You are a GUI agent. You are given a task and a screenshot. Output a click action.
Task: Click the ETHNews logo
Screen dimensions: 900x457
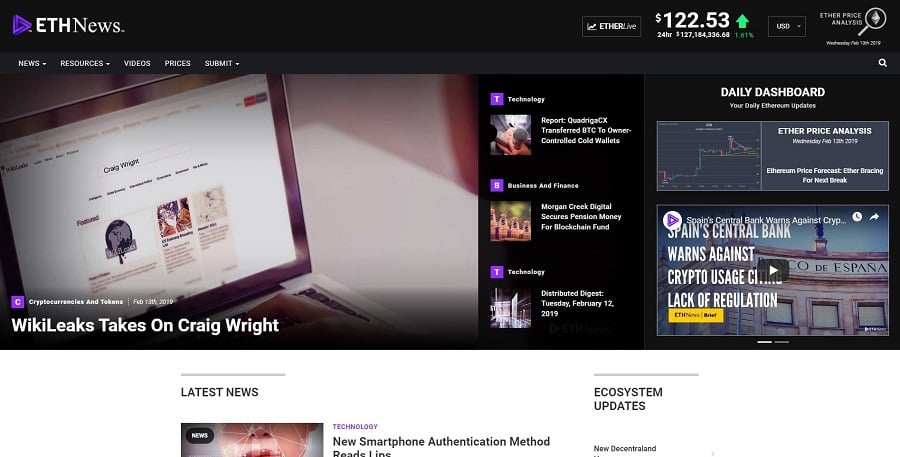point(68,25)
